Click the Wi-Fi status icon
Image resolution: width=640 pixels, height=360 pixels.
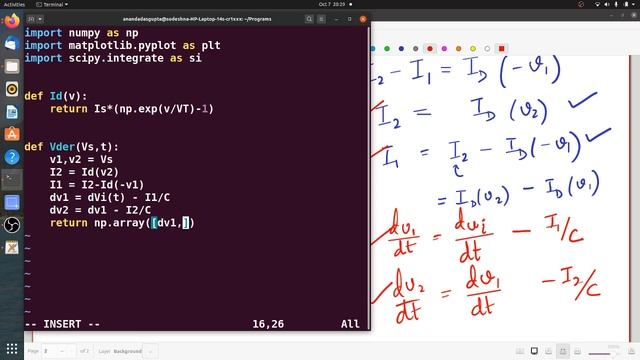pos(598,4)
